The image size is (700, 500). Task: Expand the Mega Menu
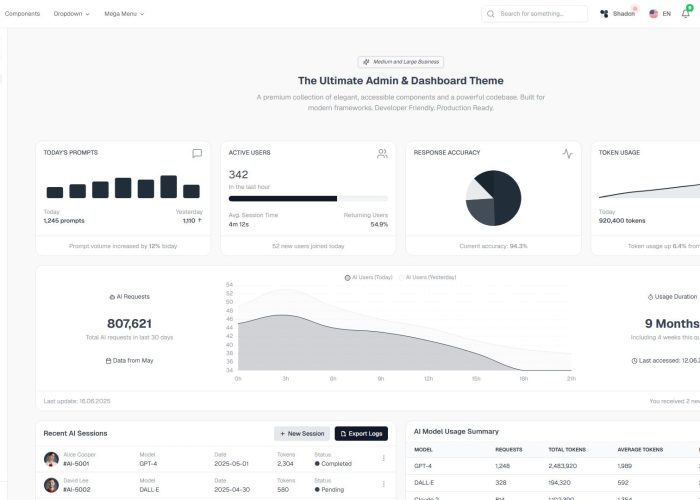click(124, 14)
